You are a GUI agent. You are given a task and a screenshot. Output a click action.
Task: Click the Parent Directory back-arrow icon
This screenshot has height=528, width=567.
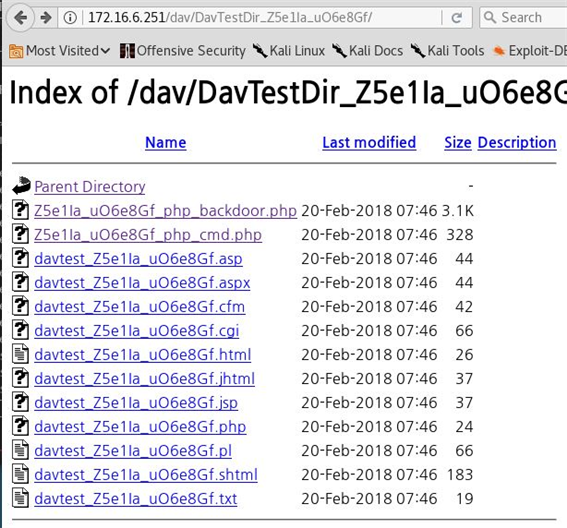21,186
